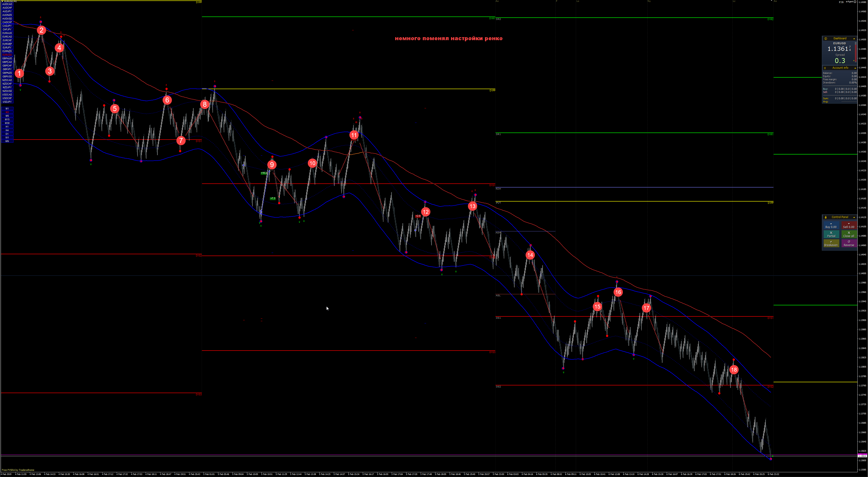Select the active EURUSD symbol button
868x477 pixels.
tap(7, 55)
